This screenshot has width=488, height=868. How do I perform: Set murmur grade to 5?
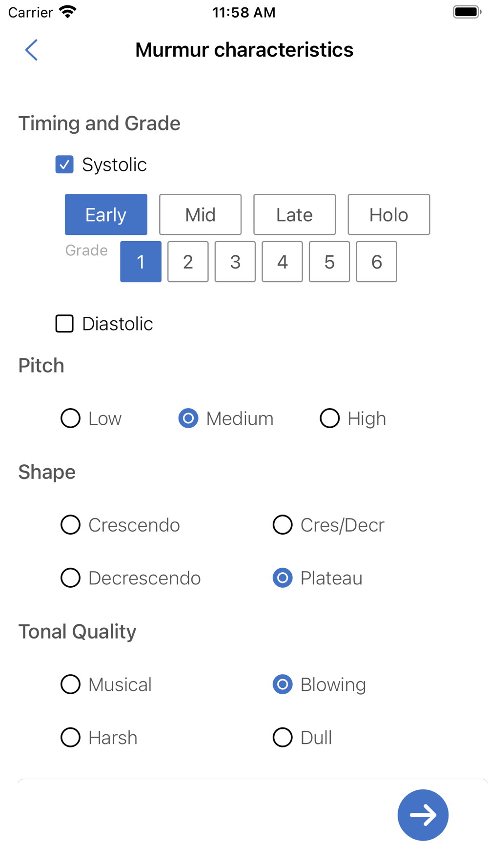click(x=329, y=262)
